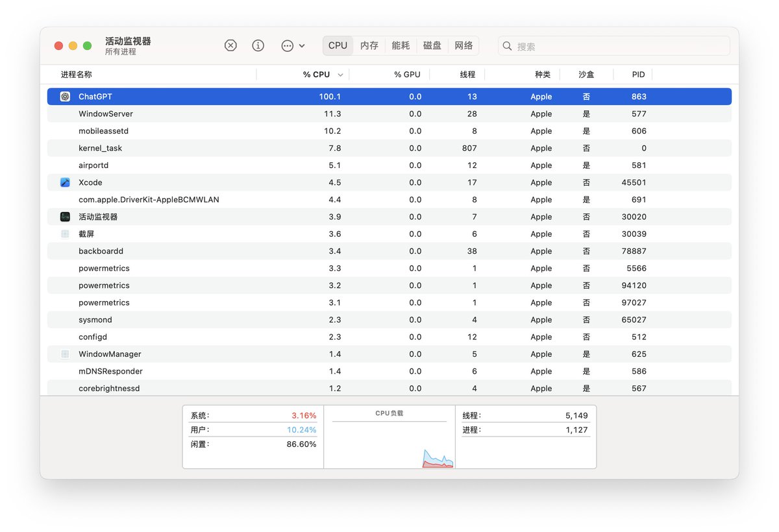Click WindowManager's PID 625
The image size is (779, 532).
pos(639,354)
